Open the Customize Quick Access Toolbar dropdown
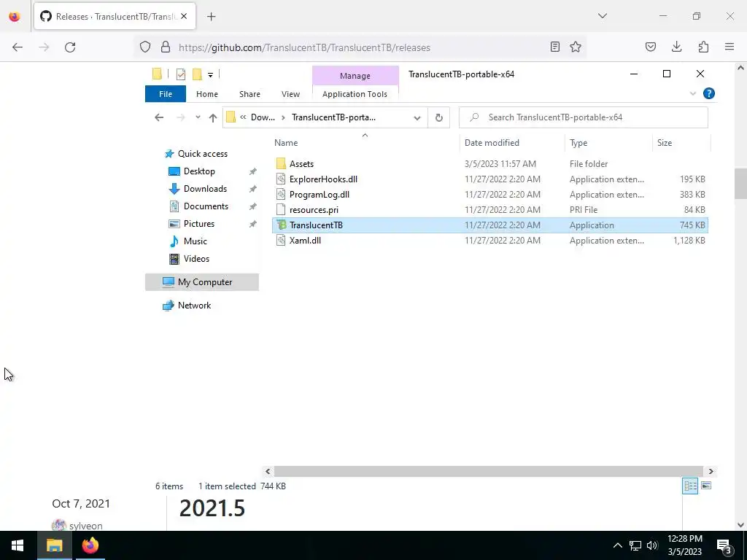The height and width of the screenshot is (560, 747). (210, 75)
